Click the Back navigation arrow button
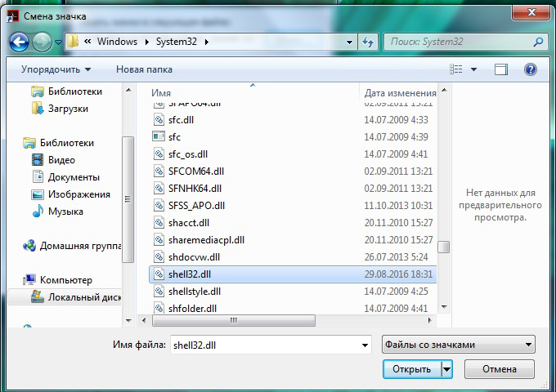 click(x=20, y=42)
